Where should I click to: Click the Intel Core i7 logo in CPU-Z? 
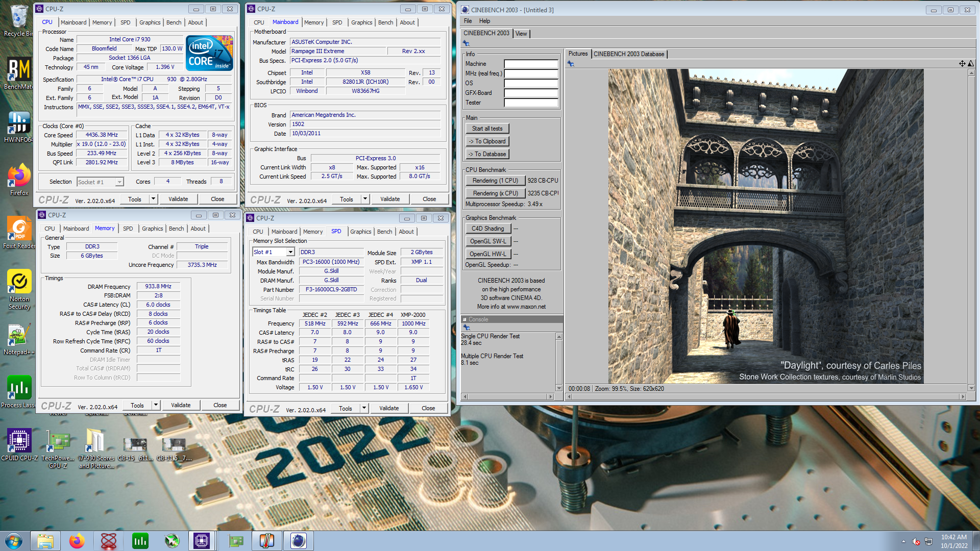209,53
